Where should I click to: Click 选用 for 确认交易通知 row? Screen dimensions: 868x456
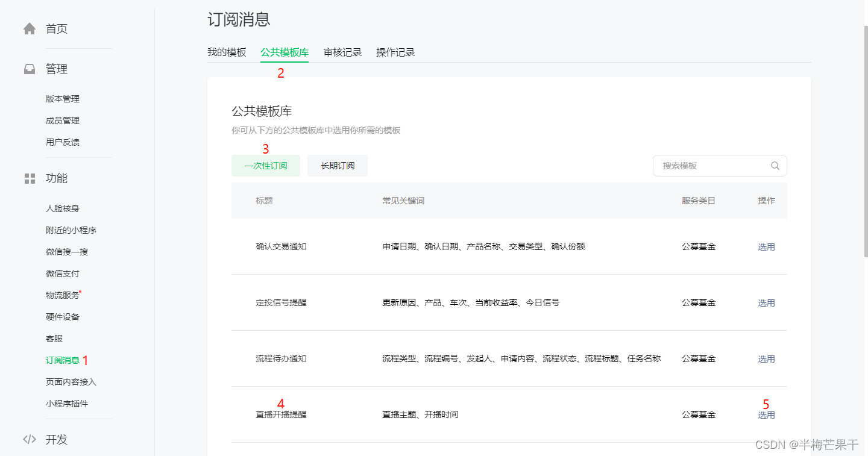[766, 246]
